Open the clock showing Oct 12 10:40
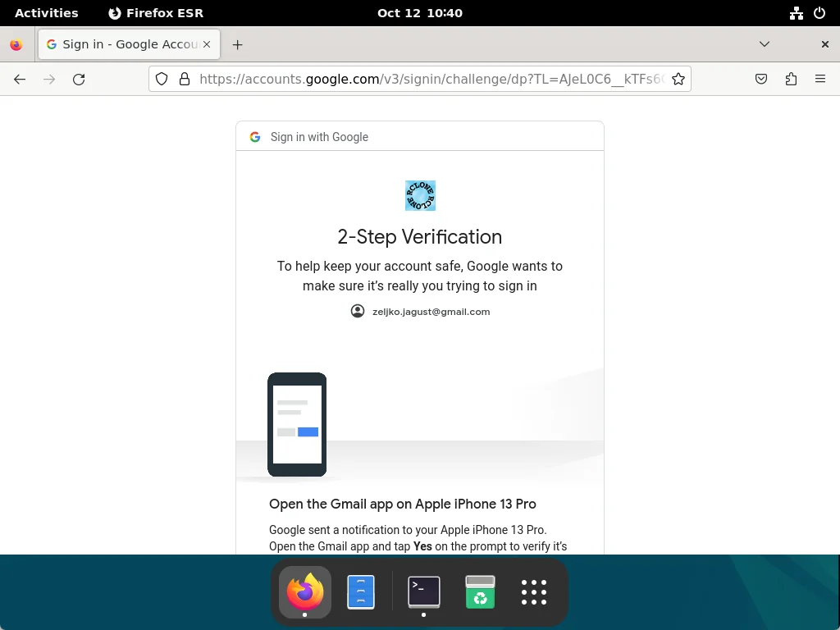The image size is (840, 630). click(420, 13)
